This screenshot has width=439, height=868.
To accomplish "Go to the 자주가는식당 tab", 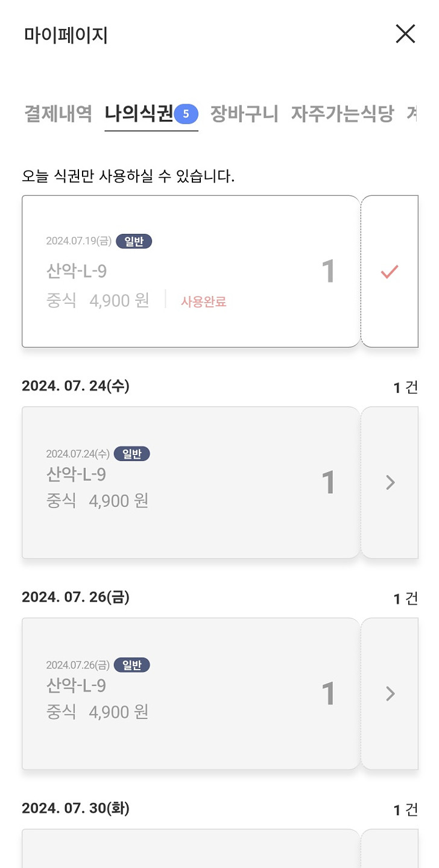I will click(342, 113).
